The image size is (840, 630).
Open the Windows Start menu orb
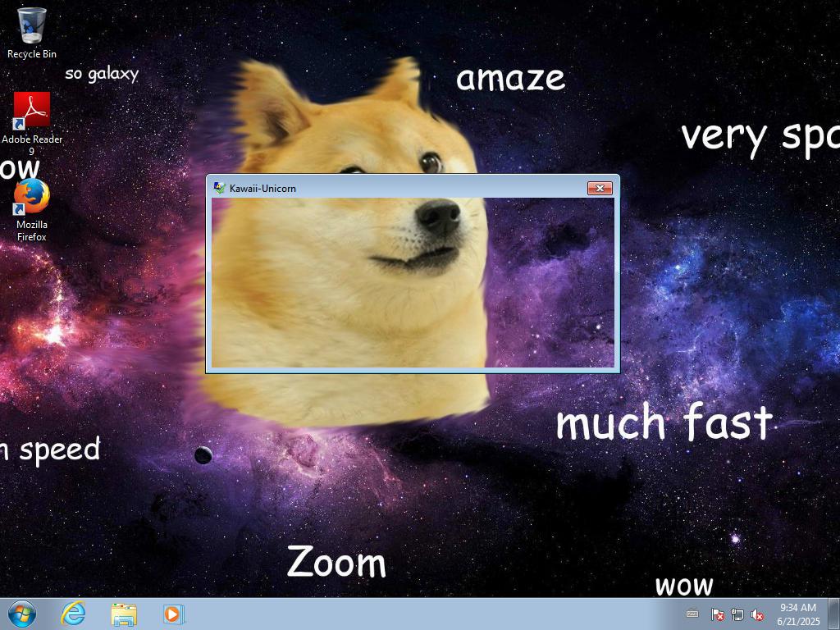click(x=22, y=614)
